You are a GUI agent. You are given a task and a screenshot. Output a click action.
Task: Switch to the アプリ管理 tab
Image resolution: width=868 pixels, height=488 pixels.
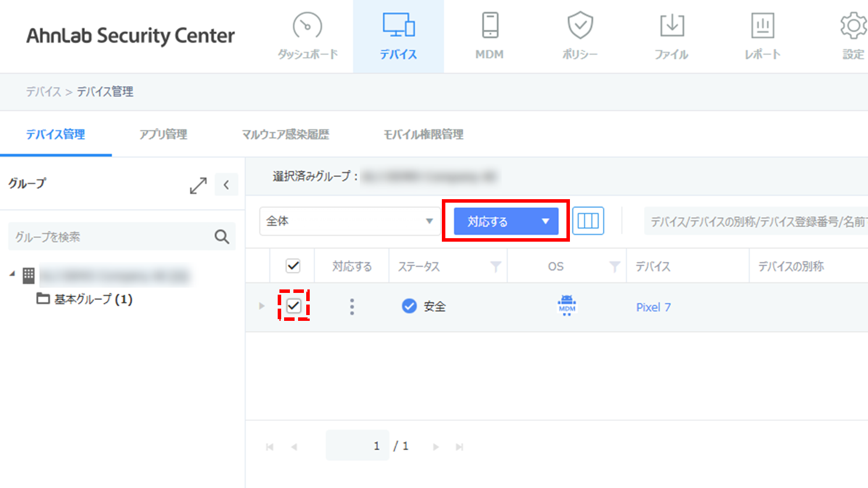click(x=163, y=135)
